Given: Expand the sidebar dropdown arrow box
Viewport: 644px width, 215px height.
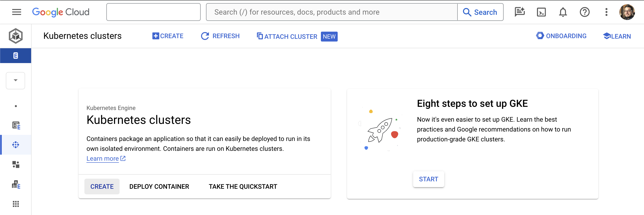Looking at the screenshot, I should (x=15, y=80).
